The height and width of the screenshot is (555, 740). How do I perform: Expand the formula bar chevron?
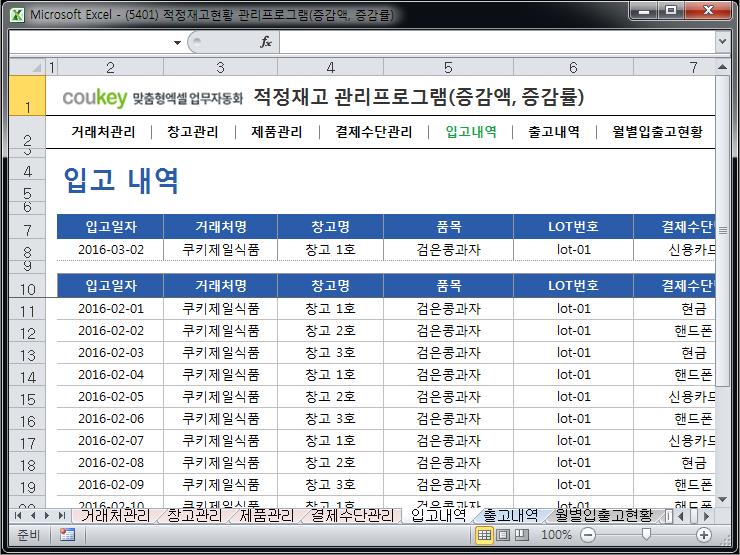click(722, 42)
